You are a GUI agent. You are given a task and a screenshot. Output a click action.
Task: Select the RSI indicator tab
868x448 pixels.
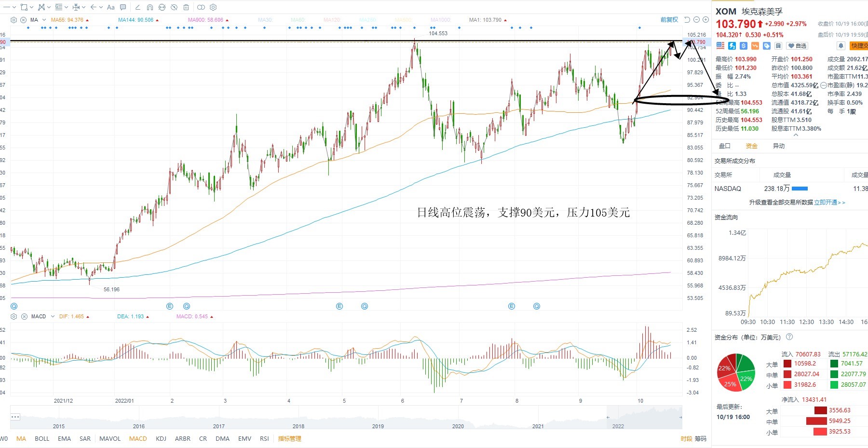pos(264,438)
